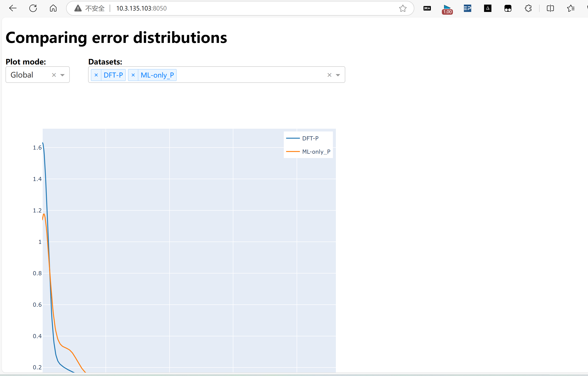Click the blue DFT-P curve peak

(43, 143)
